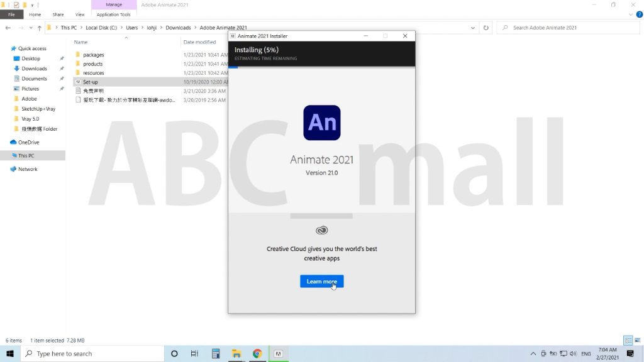Select the Set-up file
This screenshot has width=644, height=362.
pos(91,82)
